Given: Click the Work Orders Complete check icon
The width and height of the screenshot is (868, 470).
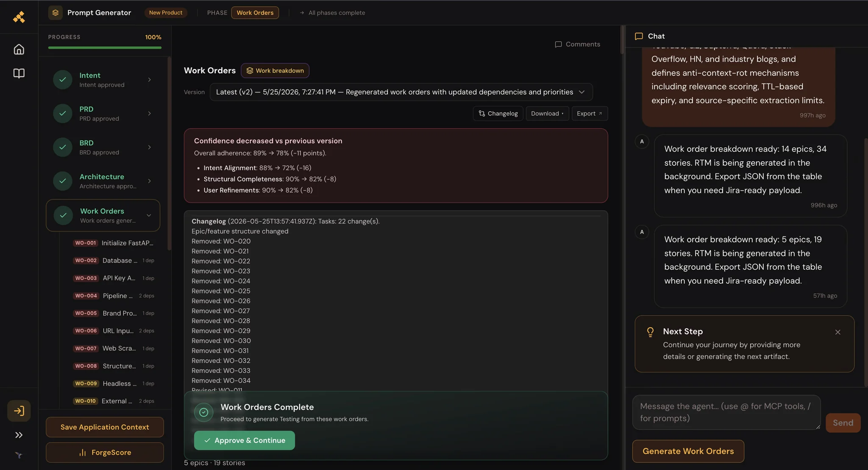Looking at the screenshot, I should (x=204, y=412).
